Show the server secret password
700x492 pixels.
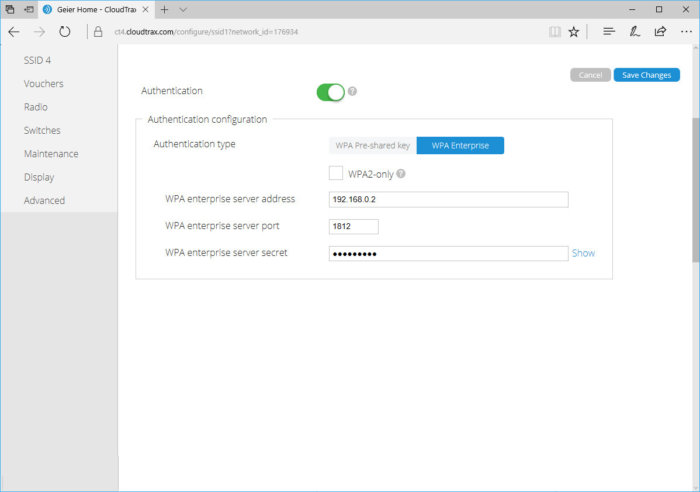coord(583,253)
